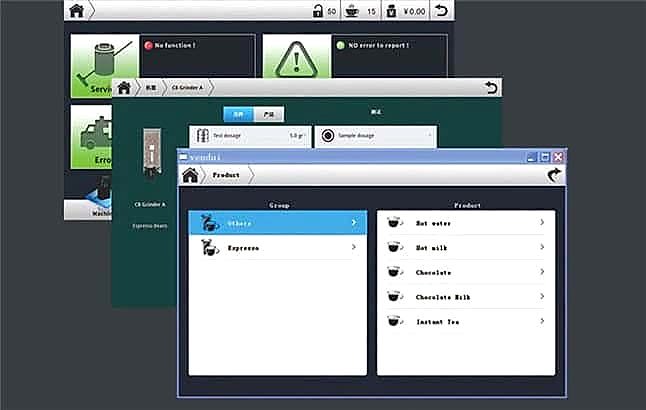
Task: Select the 'No function !' message
Action: click(175, 45)
